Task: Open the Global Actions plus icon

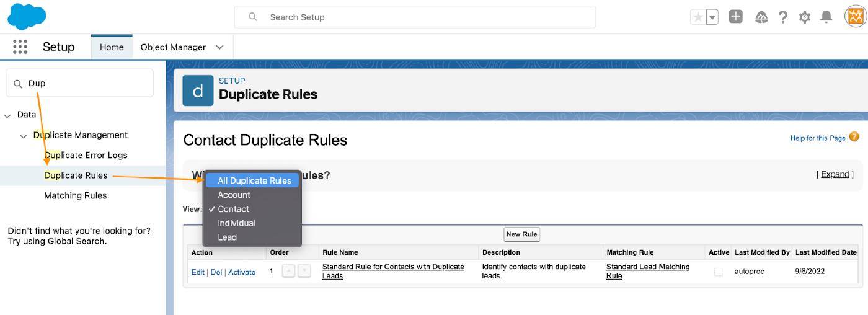Action: (736, 17)
